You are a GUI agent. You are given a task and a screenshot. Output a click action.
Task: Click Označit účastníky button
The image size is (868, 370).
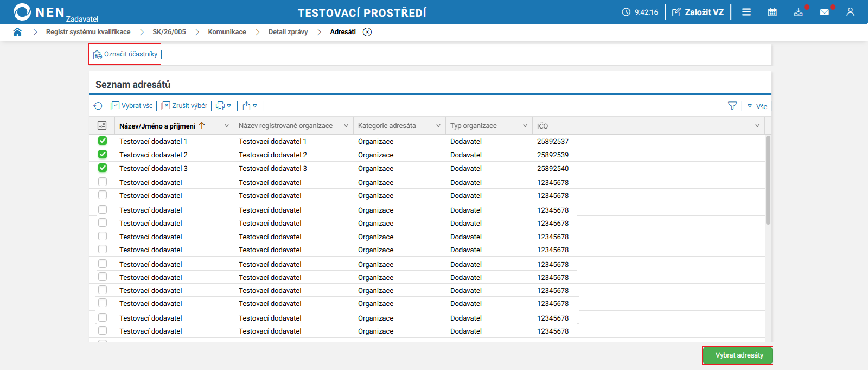tap(125, 54)
